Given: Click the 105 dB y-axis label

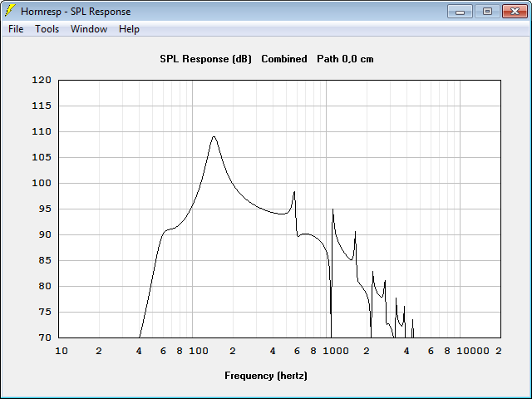Looking at the screenshot, I should 42,157.
